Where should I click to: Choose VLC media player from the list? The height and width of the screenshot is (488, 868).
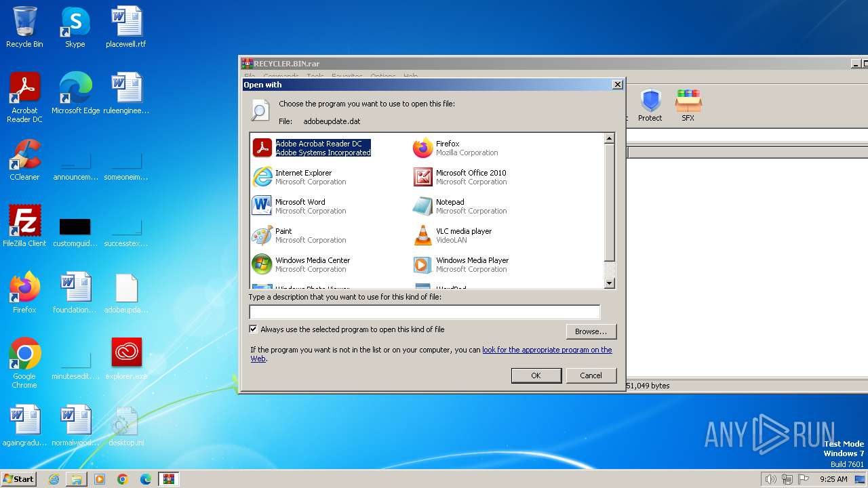click(x=452, y=235)
